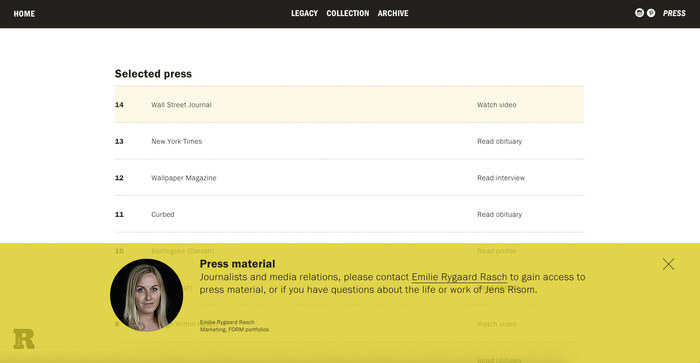Open Read obituary for New York Times
This screenshot has width=700, height=363.
point(499,142)
